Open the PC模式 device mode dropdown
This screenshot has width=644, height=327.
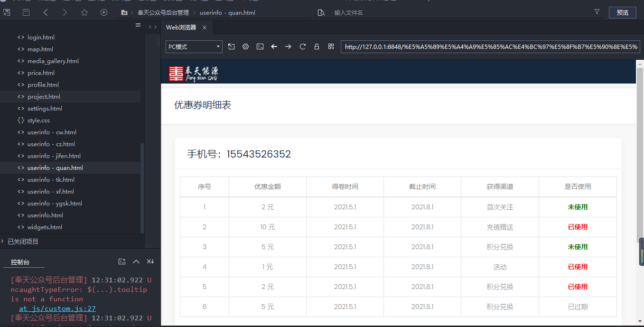(194, 47)
